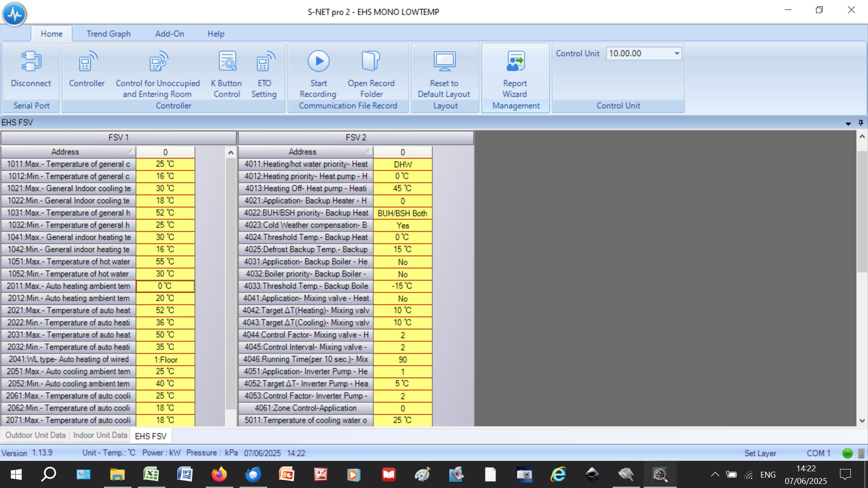Image resolution: width=868 pixels, height=488 pixels.
Task: Open Windows Start menu
Action: tap(16, 474)
